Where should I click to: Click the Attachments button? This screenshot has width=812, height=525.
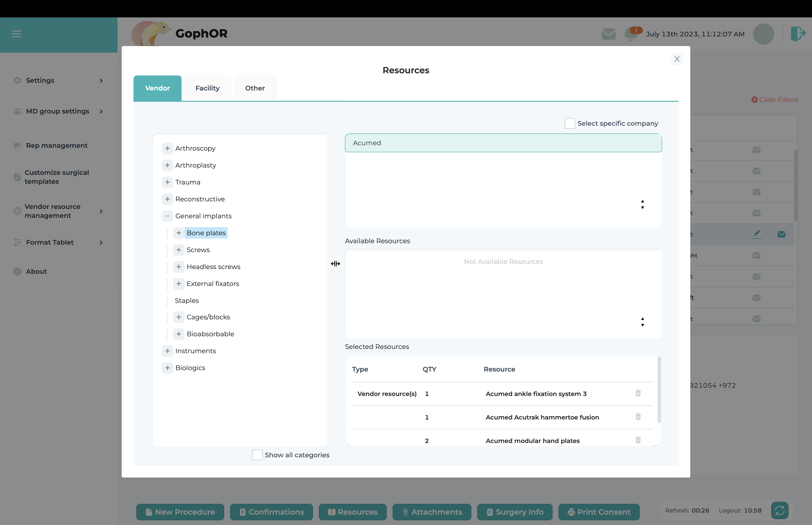tap(432, 512)
